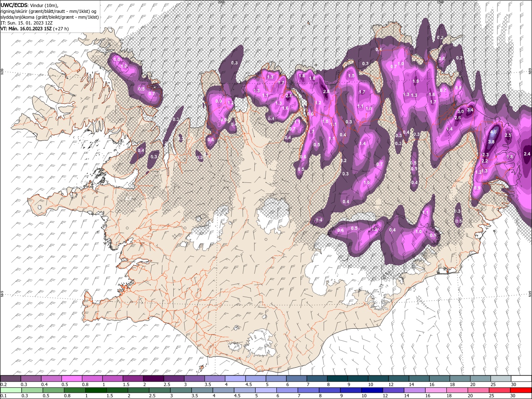The width and height of the screenshot is (532, 399).
Task: Click the 2.4 value near the eastern edge
Action: point(527,154)
